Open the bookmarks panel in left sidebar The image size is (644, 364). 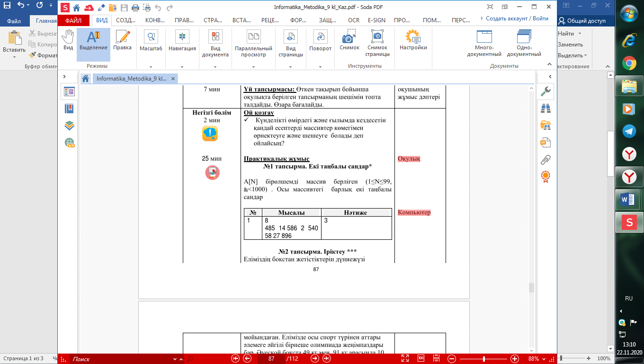coord(69,109)
